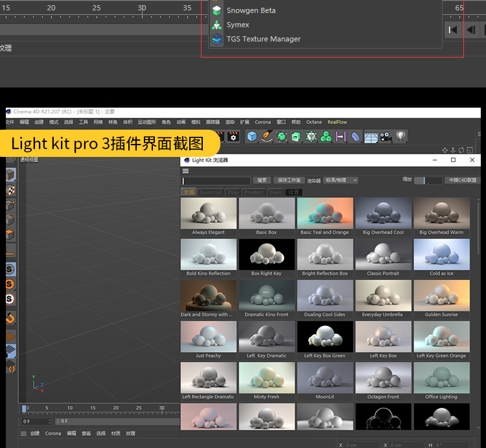
Task: Open the MoGraph Cloner cubes icon
Action: tap(326, 136)
